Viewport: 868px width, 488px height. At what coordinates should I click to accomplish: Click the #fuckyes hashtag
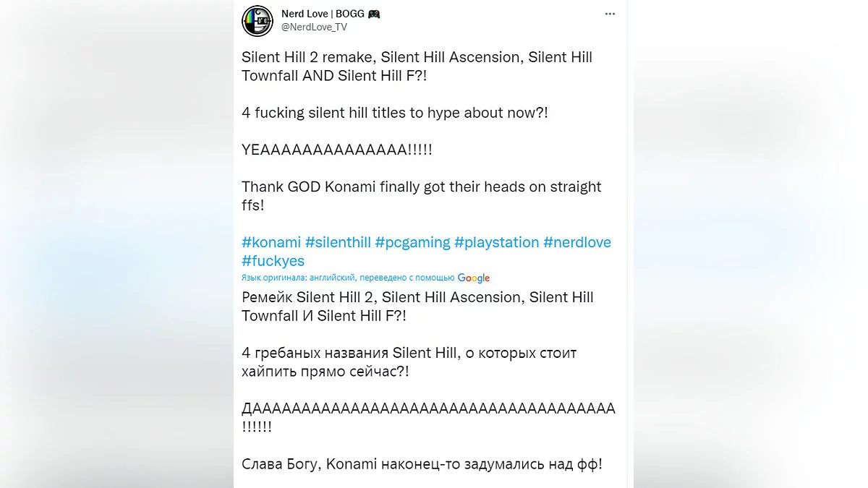(273, 261)
